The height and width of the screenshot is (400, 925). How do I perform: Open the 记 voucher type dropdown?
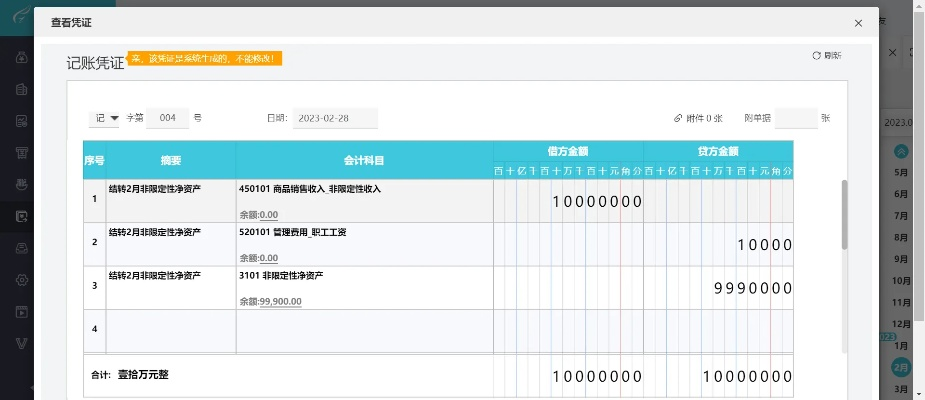click(x=106, y=118)
